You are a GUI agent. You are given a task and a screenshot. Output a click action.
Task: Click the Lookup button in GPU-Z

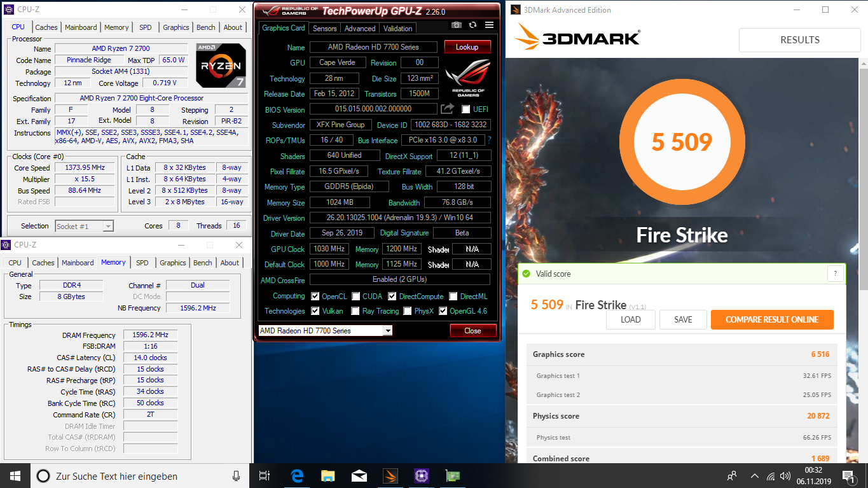point(467,47)
